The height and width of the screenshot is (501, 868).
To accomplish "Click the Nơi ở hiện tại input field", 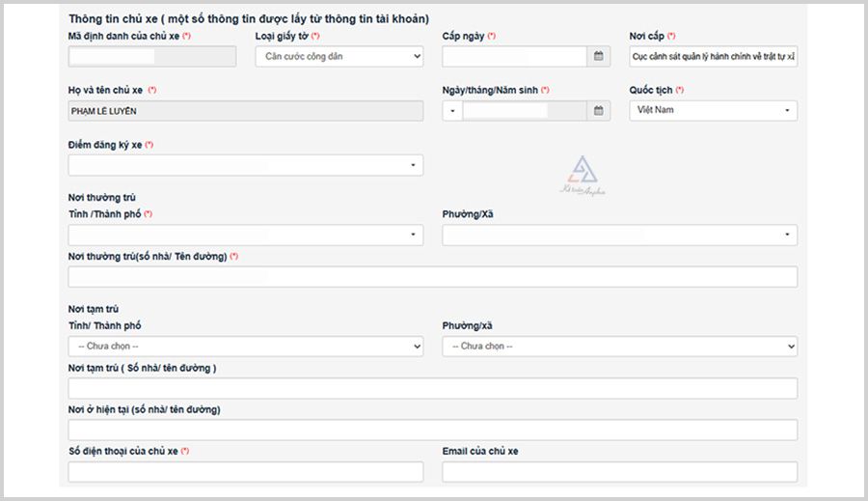I will (x=432, y=431).
